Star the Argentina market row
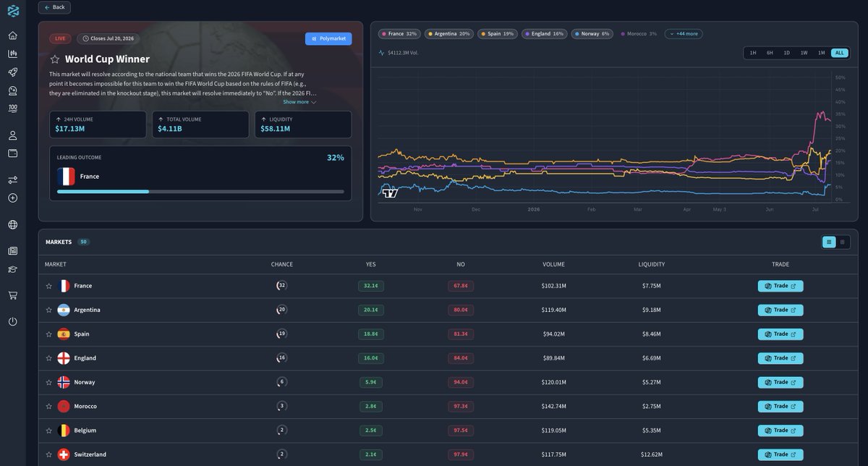Viewport: 868px width, 466px height. 49,310
